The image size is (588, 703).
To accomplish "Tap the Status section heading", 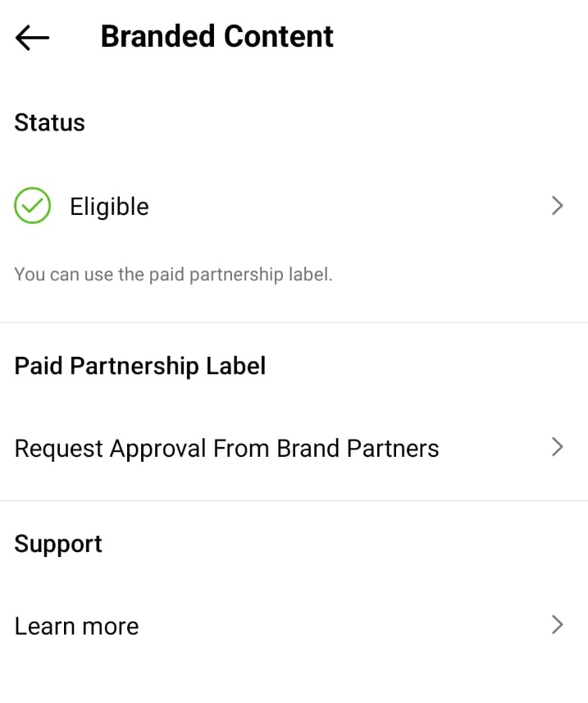I will click(50, 122).
